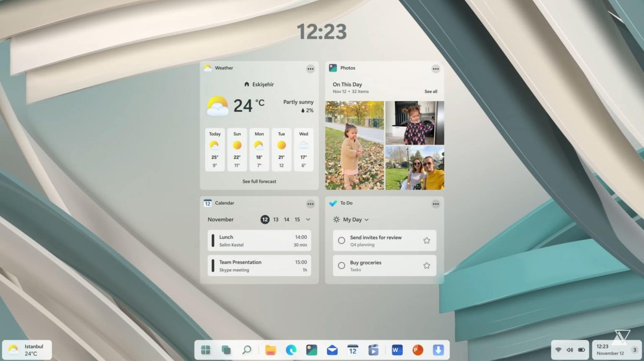Open the Photos app from the taskbar

[x=311, y=350]
